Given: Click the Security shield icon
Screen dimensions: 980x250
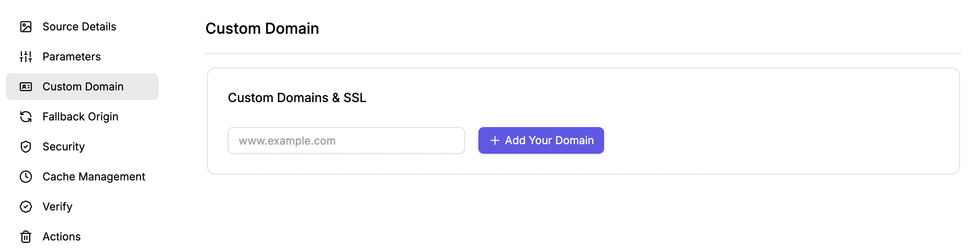Looking at the screenshot, I should click(26, 147).
